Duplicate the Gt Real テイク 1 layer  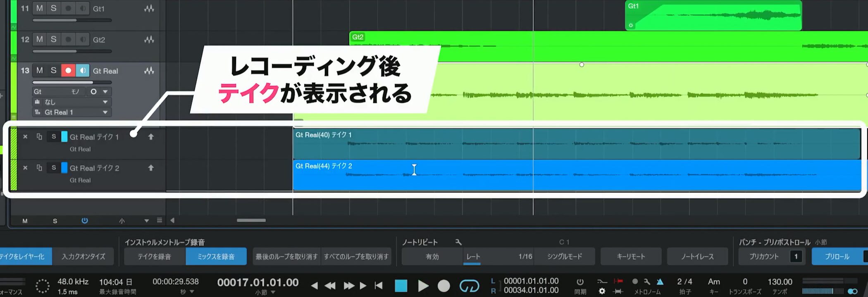pyautogui.click(x=39, y=137)
